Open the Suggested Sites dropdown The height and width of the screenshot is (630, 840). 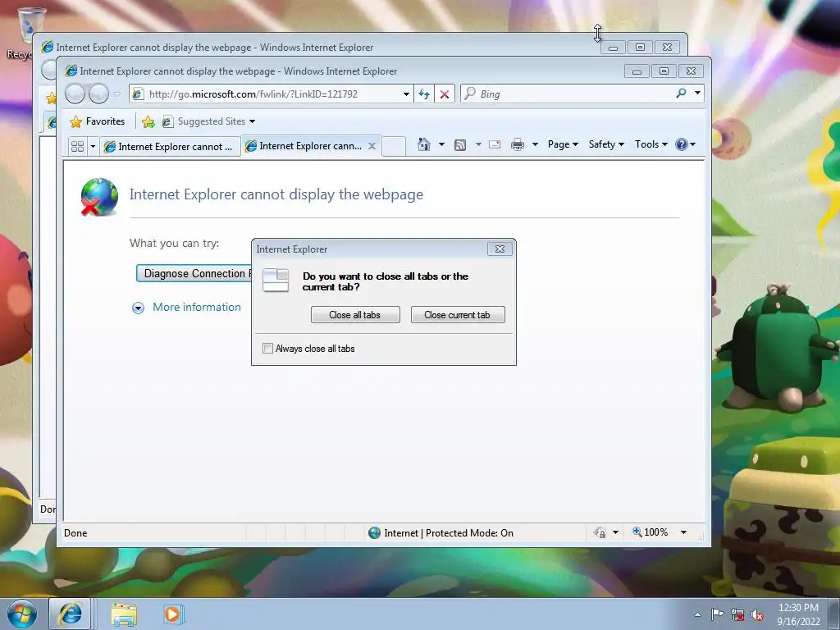[x=209, y=121]
